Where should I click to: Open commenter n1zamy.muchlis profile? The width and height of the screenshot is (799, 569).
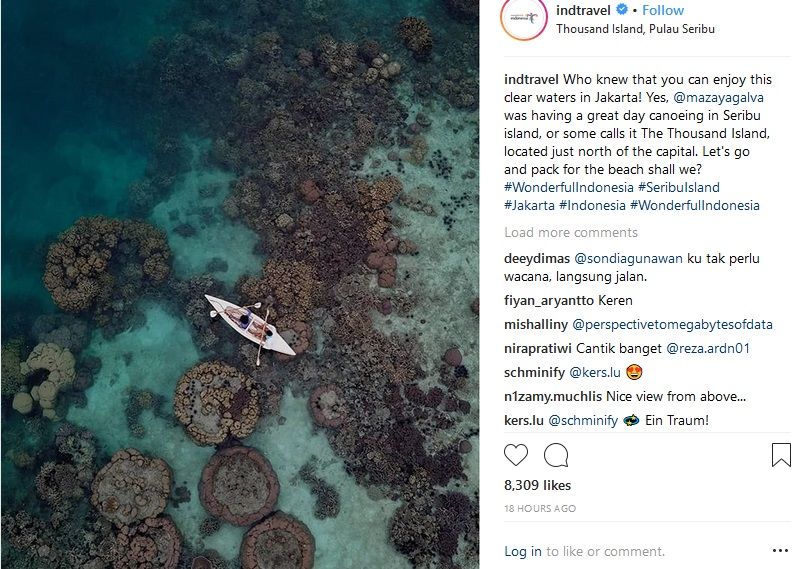[x=553, y=396]
